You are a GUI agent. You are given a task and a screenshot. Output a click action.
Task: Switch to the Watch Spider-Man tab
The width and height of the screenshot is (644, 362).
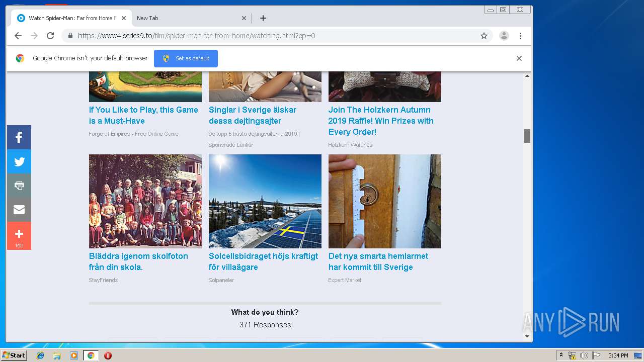70,18
